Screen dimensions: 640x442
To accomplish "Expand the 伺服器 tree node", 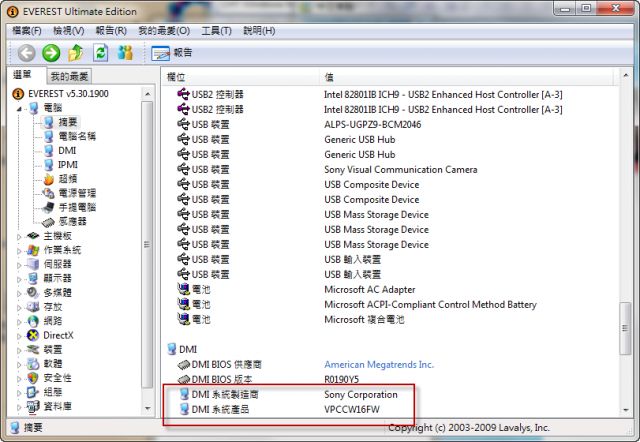I will coord(19,265).
